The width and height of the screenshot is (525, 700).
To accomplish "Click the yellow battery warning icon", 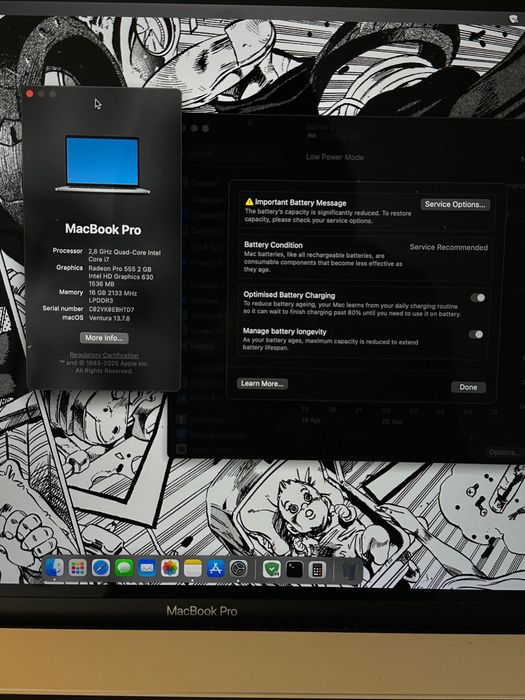I will tap(249, 202).
